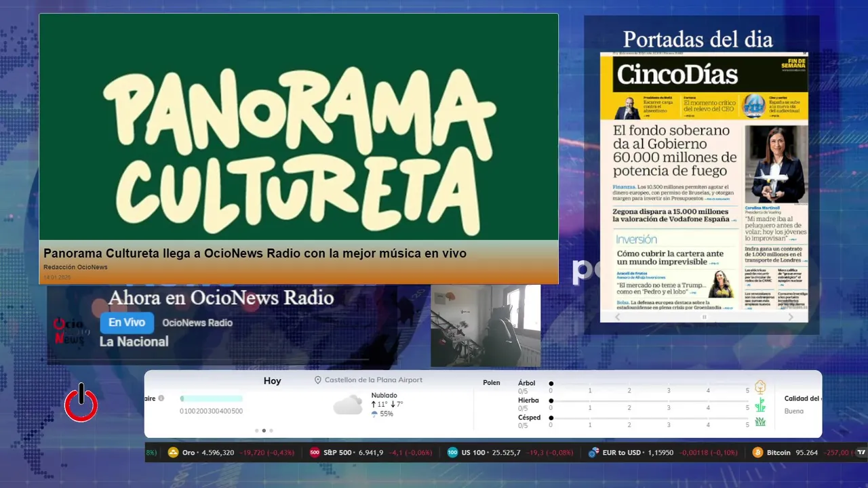Image resolution: width=868 pixels, height=488 pixels.
Task: Click the webcam video thumbnail
Action: click(x=486, y=326)
